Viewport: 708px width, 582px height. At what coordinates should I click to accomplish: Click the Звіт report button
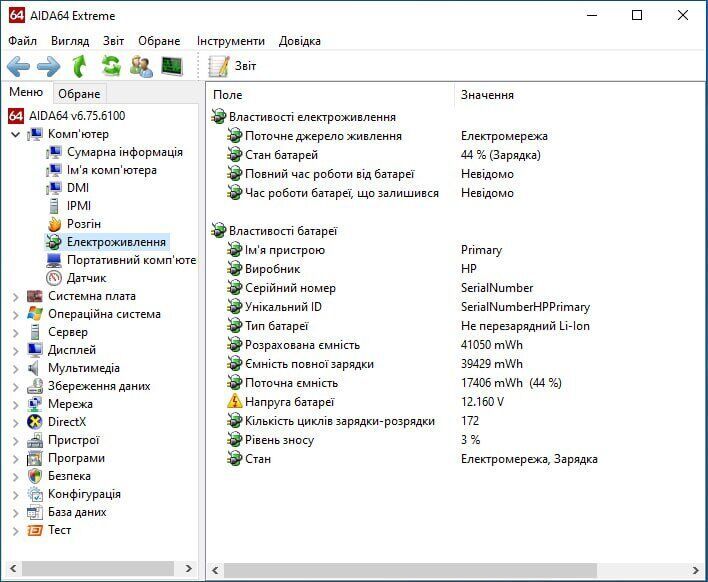[234, 66]
